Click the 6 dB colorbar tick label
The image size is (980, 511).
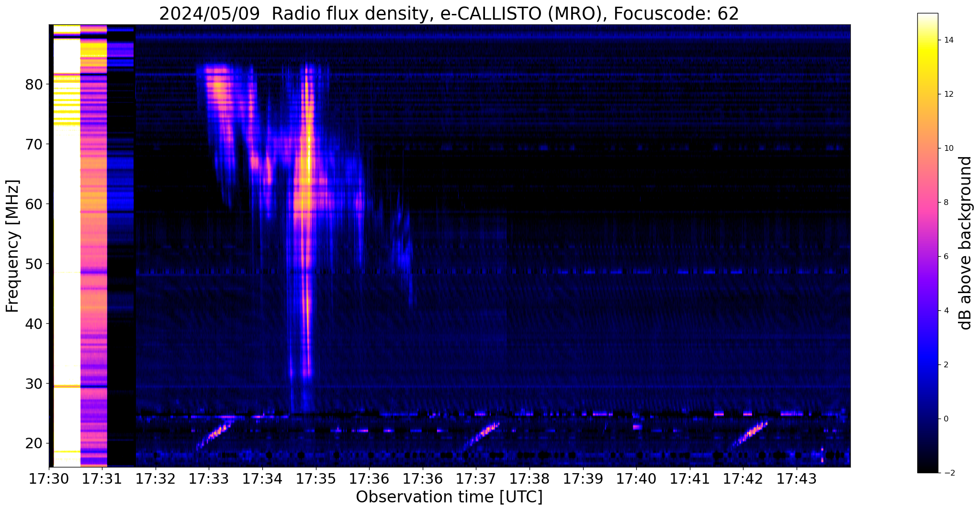[946, 257]
